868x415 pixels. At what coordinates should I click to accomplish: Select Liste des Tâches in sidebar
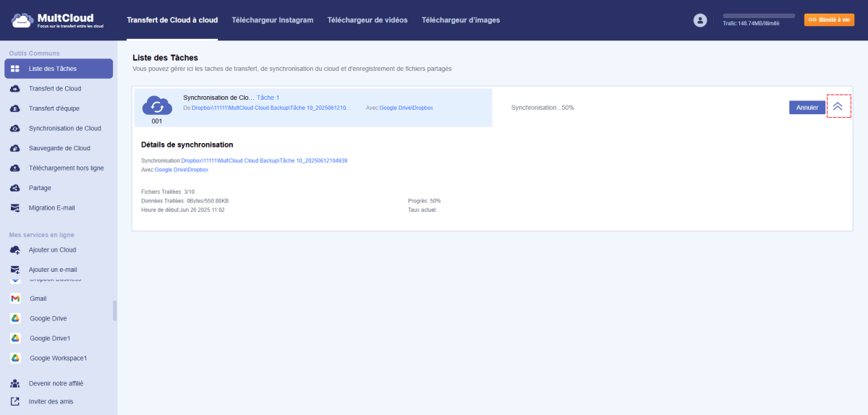[x=59, y=69]
